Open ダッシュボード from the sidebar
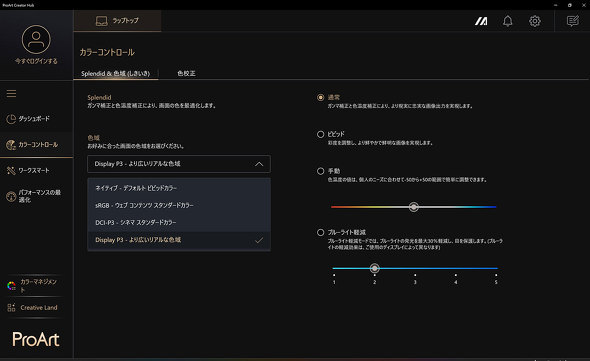The image size is (590, 361). tap(36, 119)
